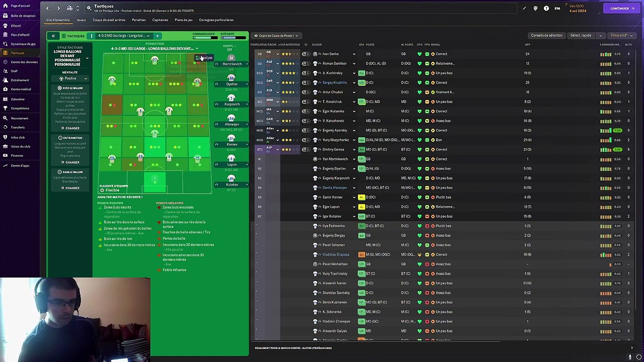
Task: Click the search magnifier icon
Action: pos(89,8)
